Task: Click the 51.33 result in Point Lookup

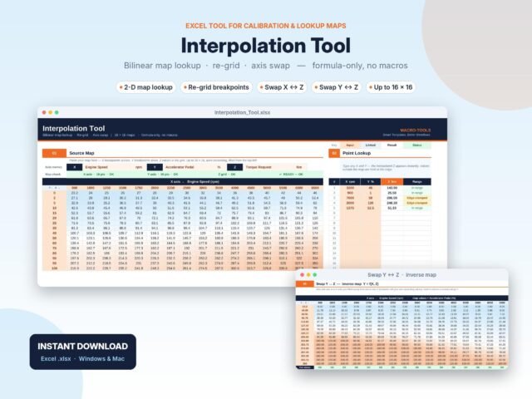Action: (x=392, y=208)
